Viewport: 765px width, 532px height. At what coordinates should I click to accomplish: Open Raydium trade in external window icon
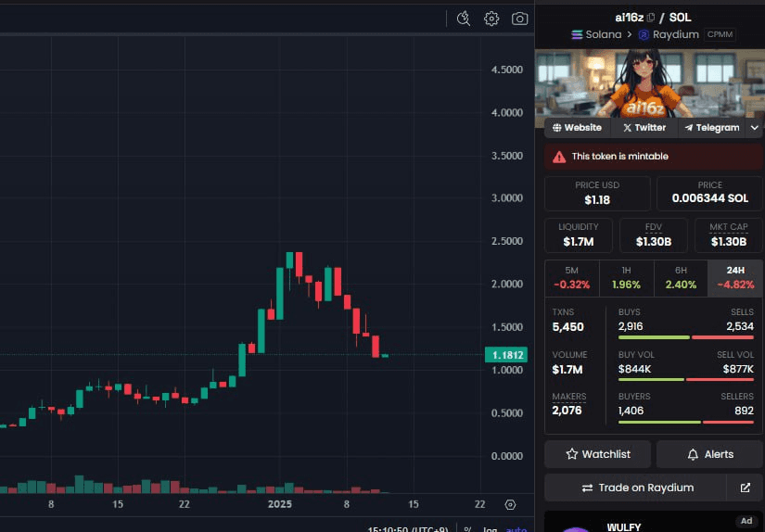pyautogui.click(x=745, y=488)
